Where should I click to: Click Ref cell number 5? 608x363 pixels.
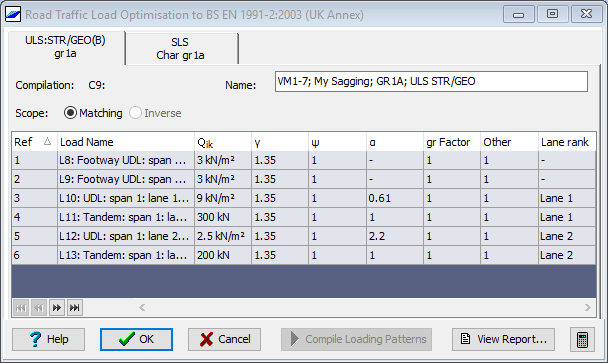point(34,236)
